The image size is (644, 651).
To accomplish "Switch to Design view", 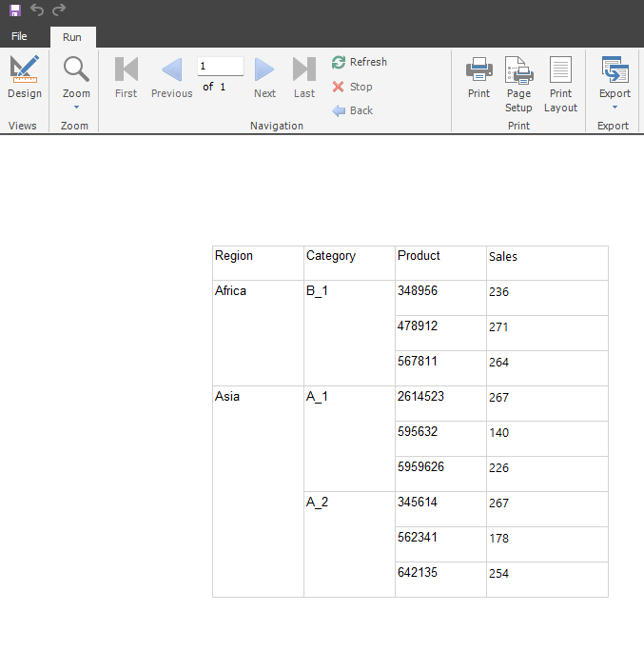I will coord(25,77).
